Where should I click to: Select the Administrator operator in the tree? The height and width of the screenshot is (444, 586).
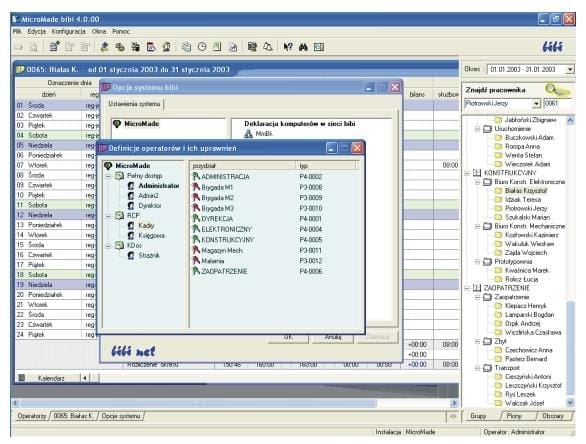(x=159, y=186)
